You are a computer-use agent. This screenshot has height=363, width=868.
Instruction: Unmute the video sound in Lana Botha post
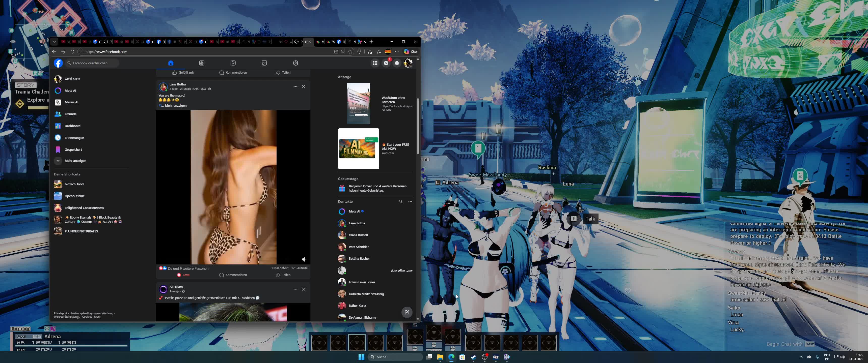coord(304,259)
